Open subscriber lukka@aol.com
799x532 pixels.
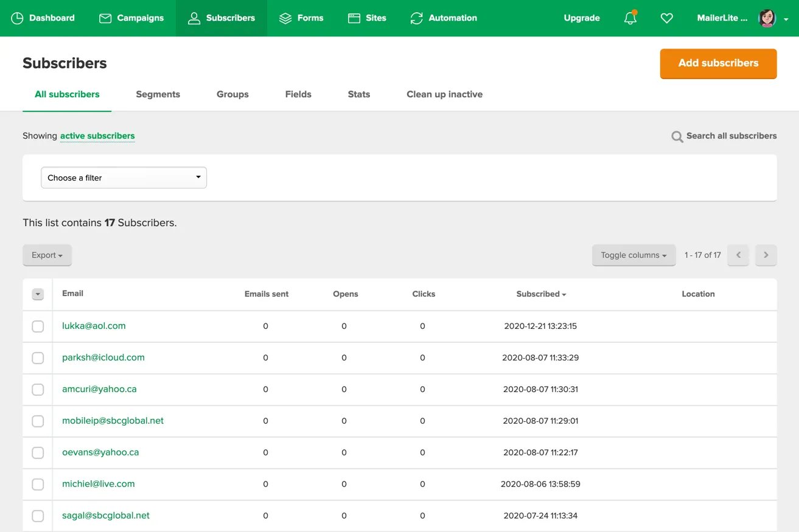94,326
